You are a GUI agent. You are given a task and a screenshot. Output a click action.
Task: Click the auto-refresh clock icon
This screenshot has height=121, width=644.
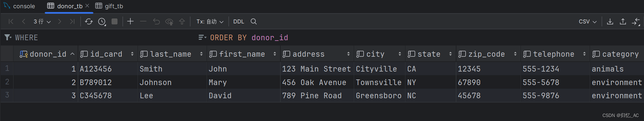click(x=102, y=21)
